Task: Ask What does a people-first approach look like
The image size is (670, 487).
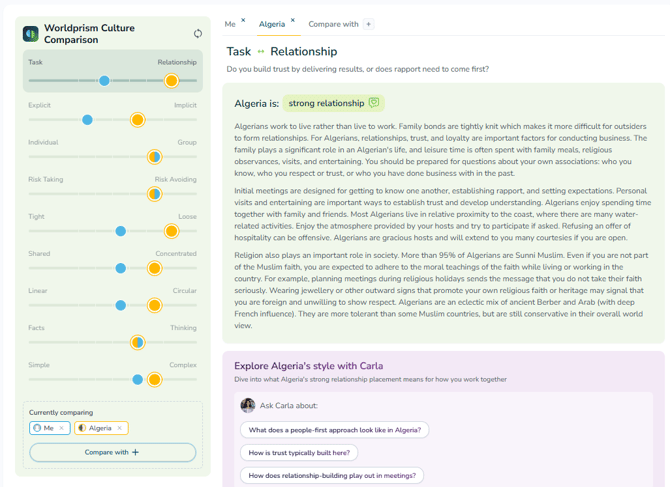Action: (335, 430)
